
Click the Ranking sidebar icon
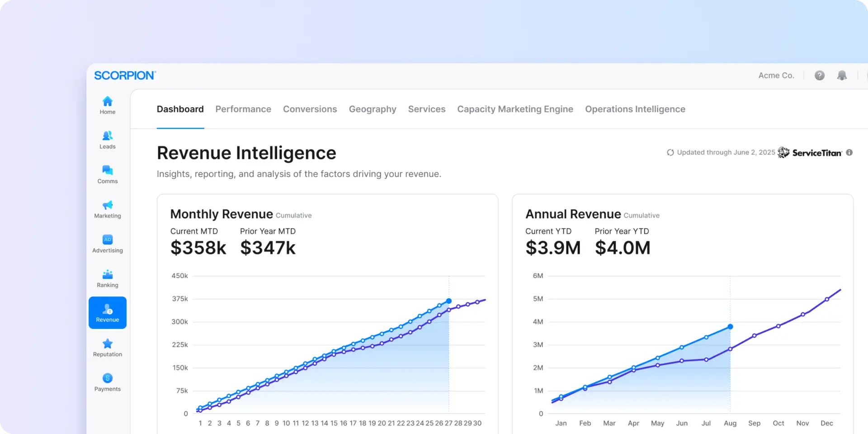pos(107,275)
